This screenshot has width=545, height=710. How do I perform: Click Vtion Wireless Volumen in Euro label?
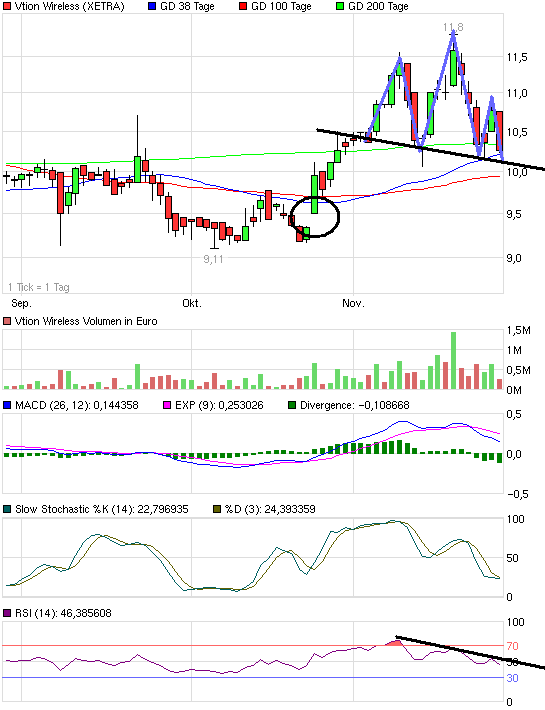coord(86,321)
